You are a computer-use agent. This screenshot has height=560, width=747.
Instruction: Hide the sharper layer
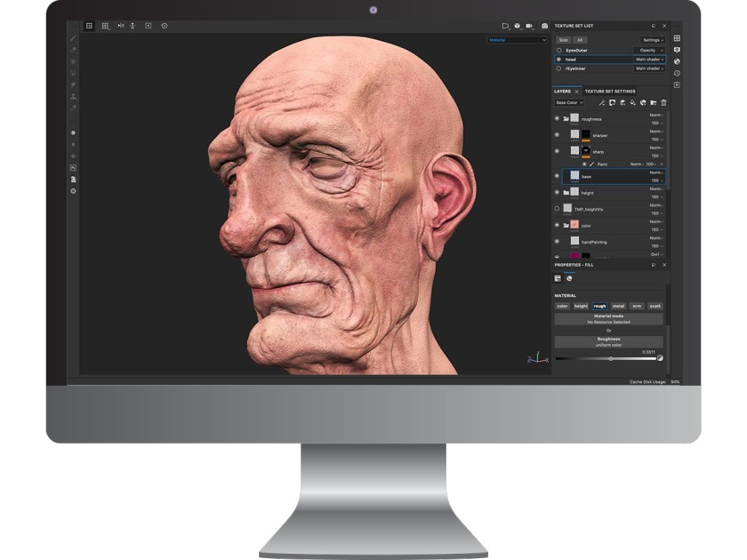pos(557,135)
